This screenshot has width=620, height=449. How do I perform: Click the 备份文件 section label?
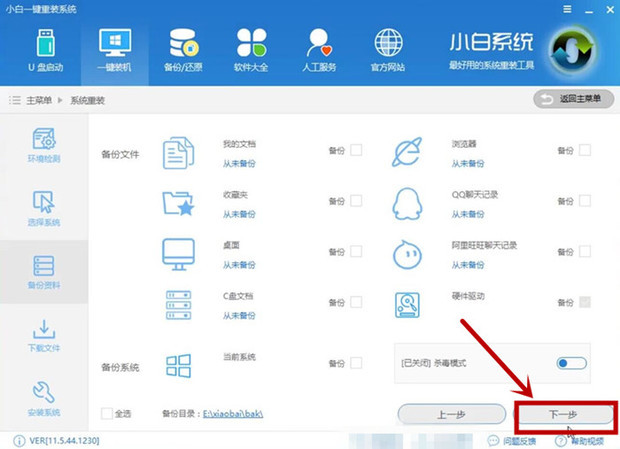point(120,155)
